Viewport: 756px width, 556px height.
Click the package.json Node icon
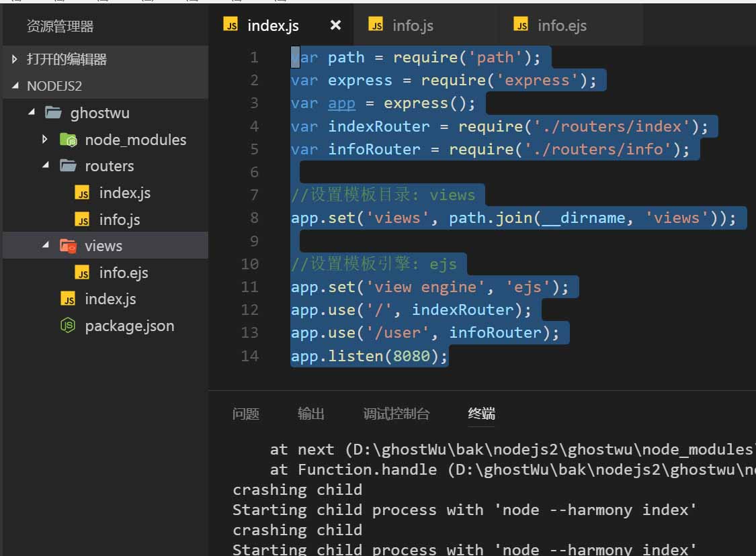[x=68, y=326]
